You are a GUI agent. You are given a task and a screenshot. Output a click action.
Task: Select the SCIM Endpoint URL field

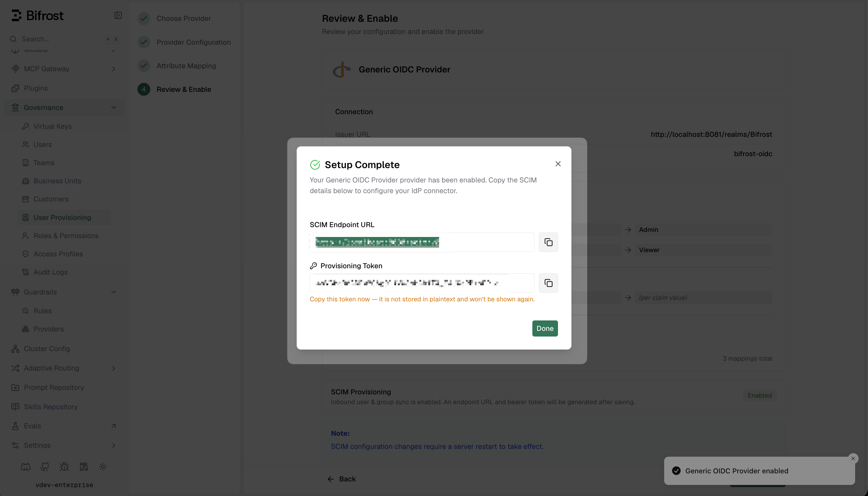[x=422, y=242]
